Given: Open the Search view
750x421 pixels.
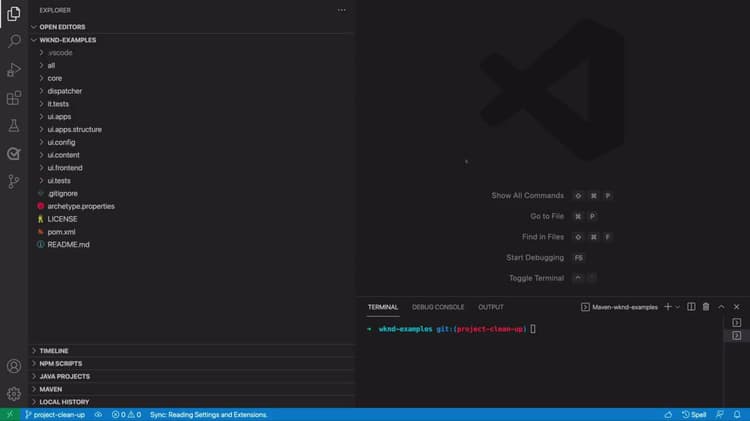Looking at the screenshot, I should (14, 41).
